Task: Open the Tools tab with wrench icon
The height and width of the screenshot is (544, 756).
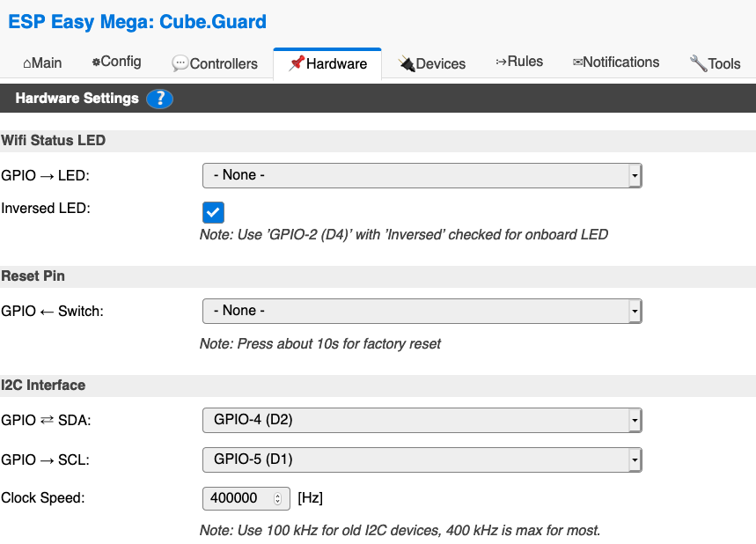Action: pos(715,63)
